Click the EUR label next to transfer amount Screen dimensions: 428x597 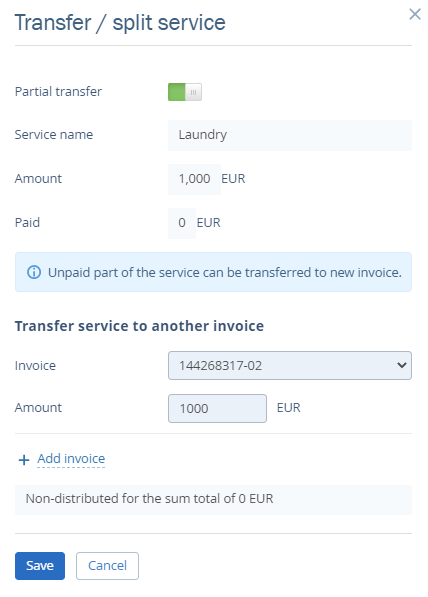click(x=289, y=408)
